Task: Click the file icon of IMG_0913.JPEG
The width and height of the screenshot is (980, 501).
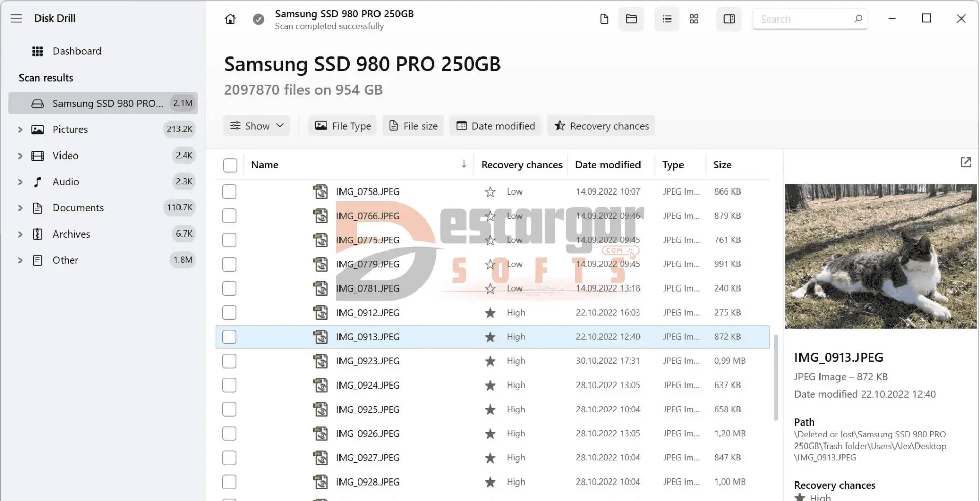Action: [321, 337]
